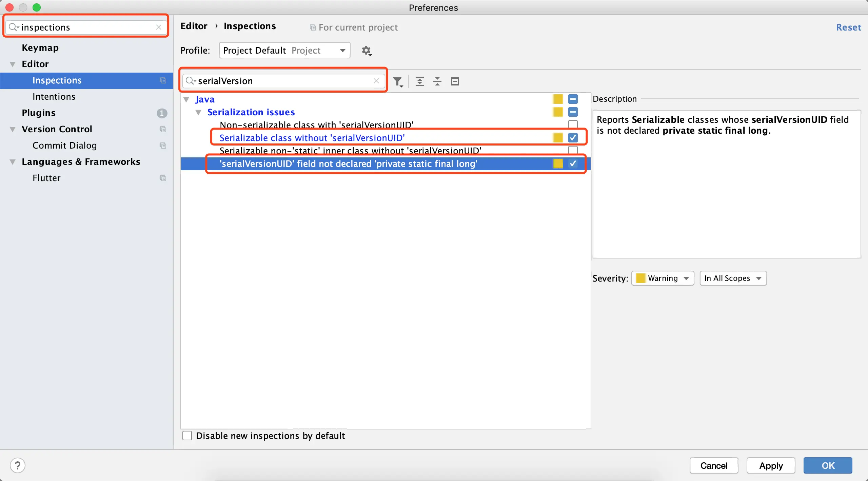Viewport: 868px width, 481px height.
Task: Click the Apply button
Action: click(x=771, y=465)
